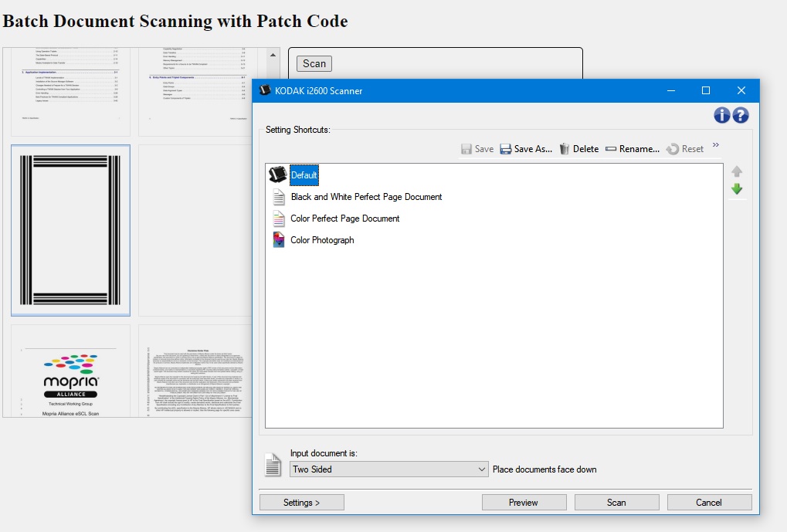This screenshot has width=787, height=532.
Task: Expand the toolbar overflow chevron
Action: 715,145
